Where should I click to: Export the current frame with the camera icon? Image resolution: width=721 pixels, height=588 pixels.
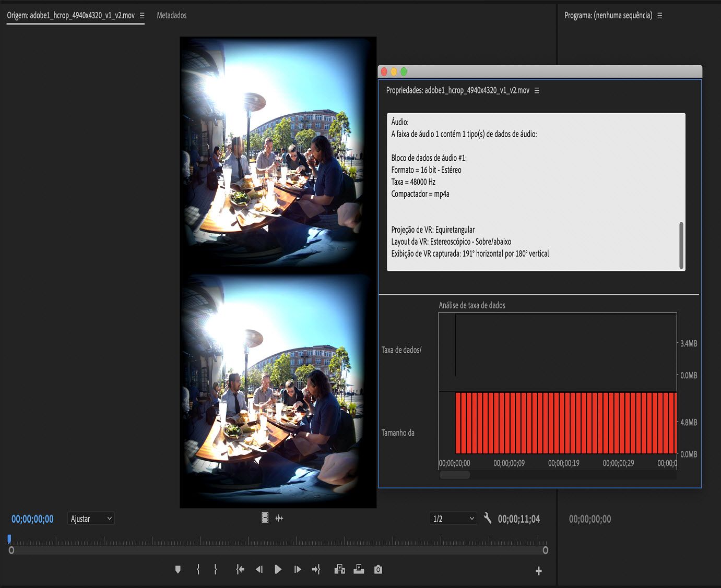click(x=378, y=569)
